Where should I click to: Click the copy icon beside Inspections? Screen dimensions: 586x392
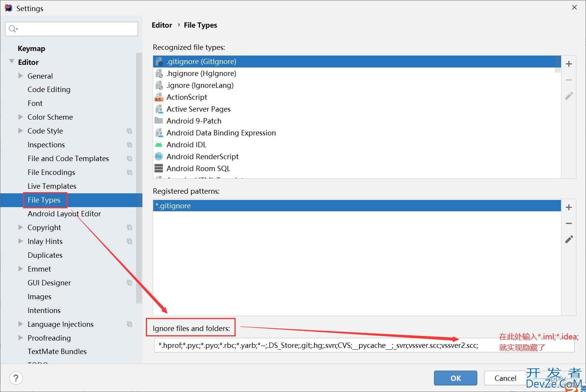point(129,145)
